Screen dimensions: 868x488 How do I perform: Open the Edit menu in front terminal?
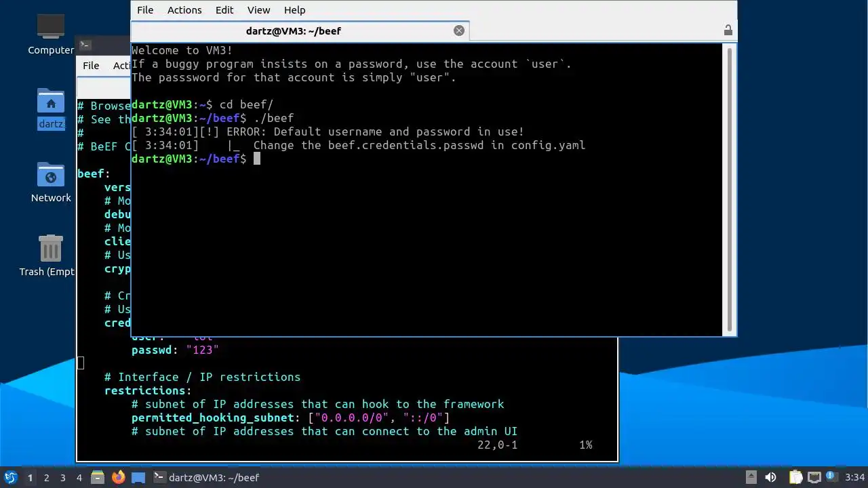[x=224, y=9]
